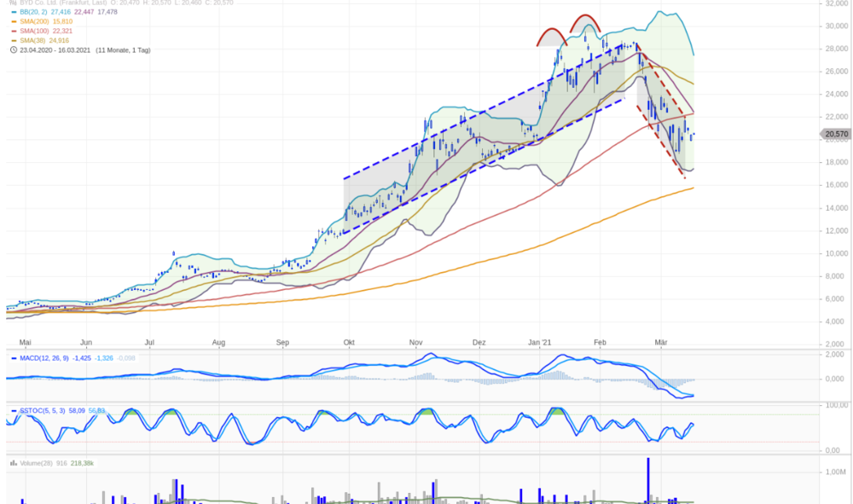This screenshot has width=853, height=504.
Task: Click the Okt label on the time axis
Action: click(x=349, y=343)
